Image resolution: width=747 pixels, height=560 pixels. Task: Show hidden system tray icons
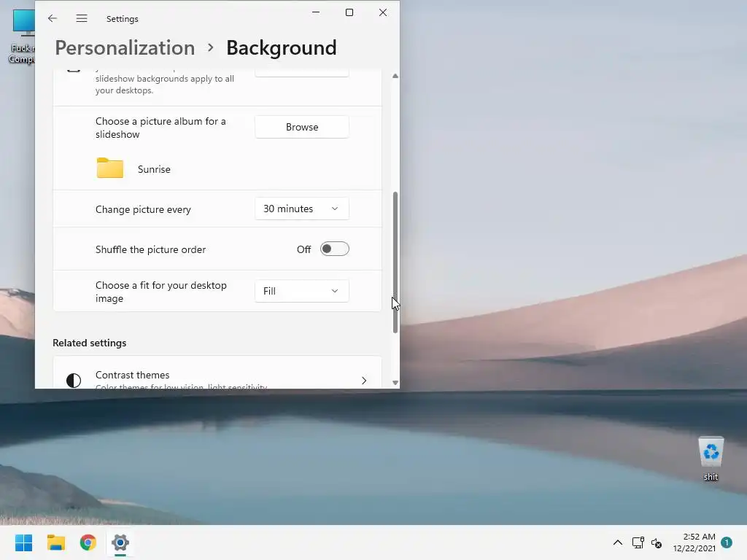tap(617, 542)
